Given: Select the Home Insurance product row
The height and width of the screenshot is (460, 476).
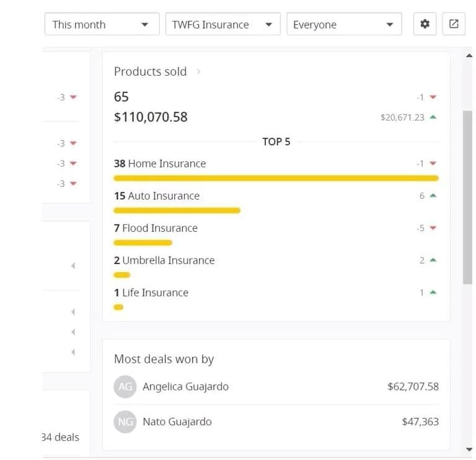Looking at the screenshot, I should [x=276, y=170].
